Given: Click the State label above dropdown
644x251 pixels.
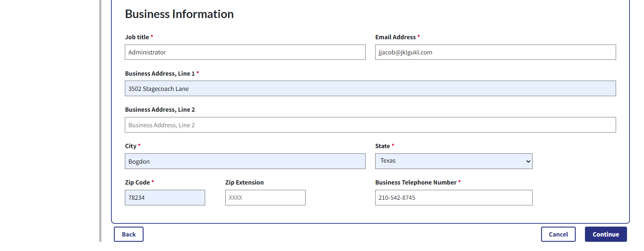Looking at the screenshot, I should pyautogui.click(x=382, y=146).
